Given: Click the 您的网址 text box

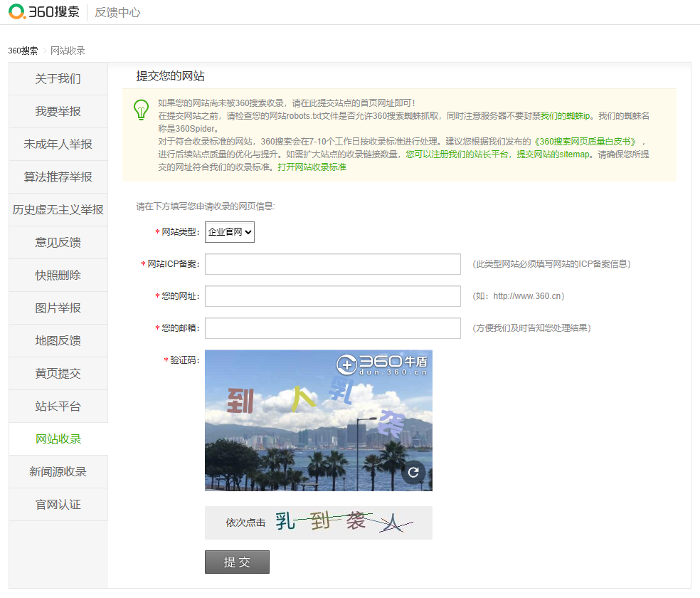Looking at the screenshot, I should pos(332,296).
